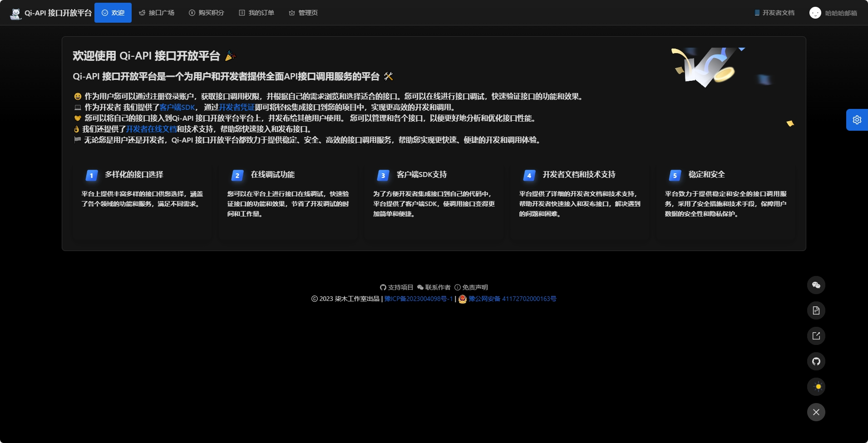Open the settings gear drawer

click(x=857, y=120)
